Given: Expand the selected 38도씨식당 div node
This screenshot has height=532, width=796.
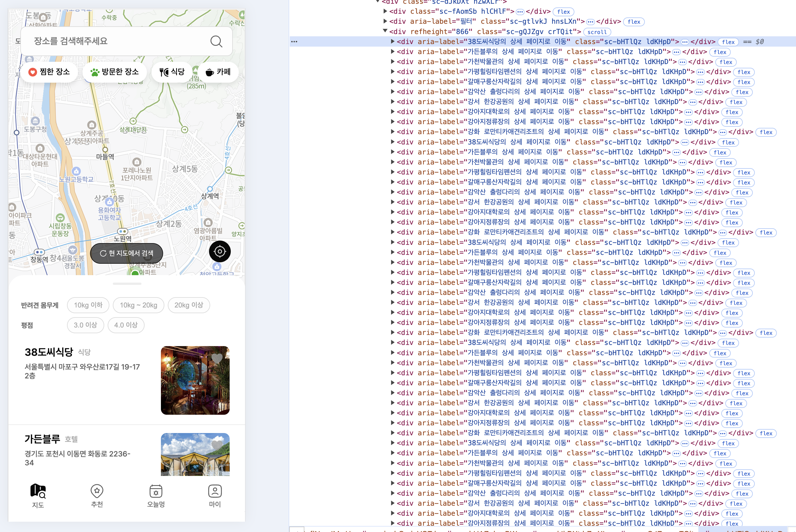Looking at the screenshot, I should (x=393, y=41).
